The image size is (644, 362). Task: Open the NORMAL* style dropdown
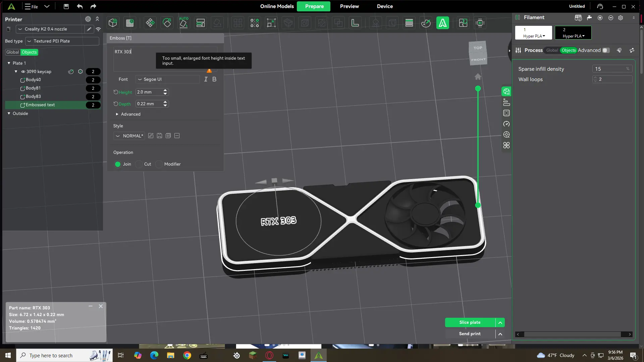129,136
